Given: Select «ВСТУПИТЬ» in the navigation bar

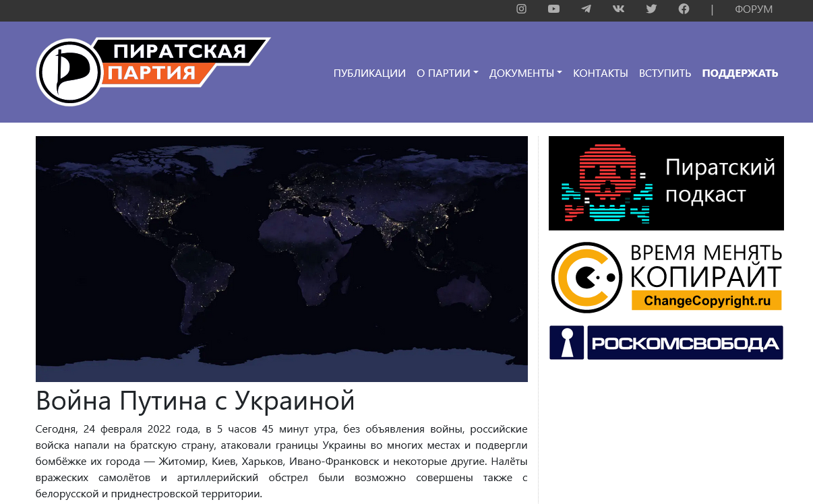Looking at the screenshot, I should [x=665, y=73].
